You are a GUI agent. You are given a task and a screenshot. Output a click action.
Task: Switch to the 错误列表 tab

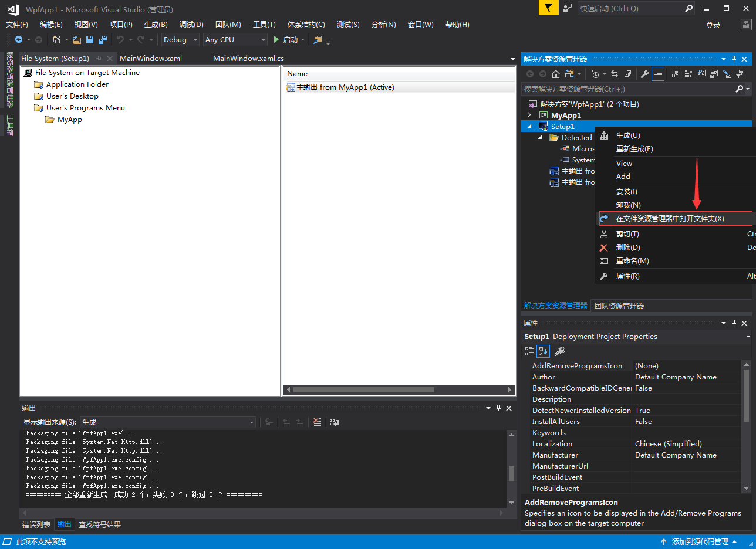click(36, 525)
